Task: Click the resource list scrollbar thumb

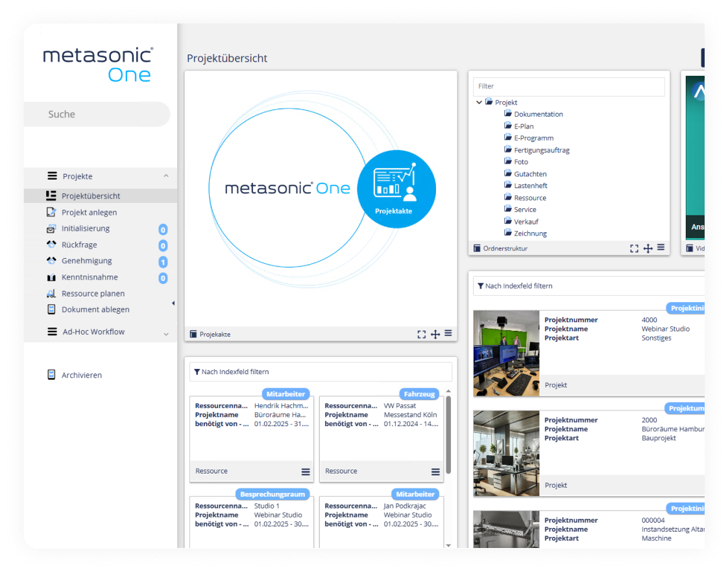Action: click(448, 435)
